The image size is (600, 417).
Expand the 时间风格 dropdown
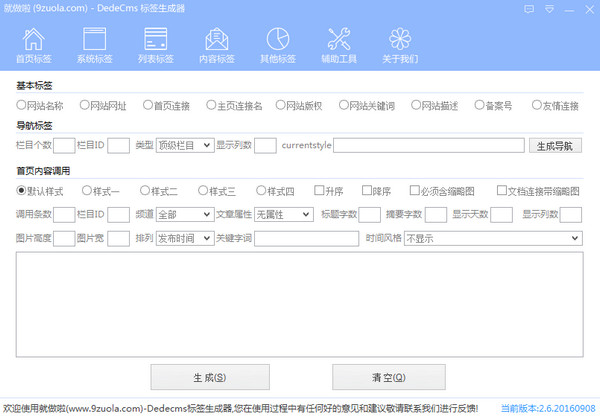point(492,239)
